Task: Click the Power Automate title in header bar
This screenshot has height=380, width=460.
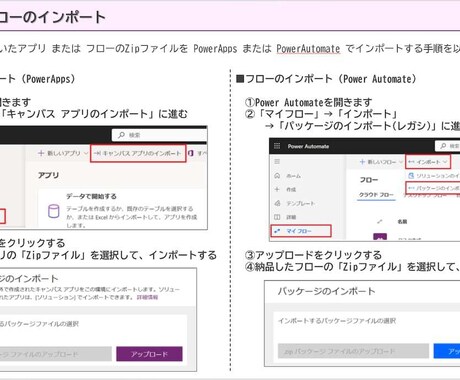Action: tap(308, 146)
